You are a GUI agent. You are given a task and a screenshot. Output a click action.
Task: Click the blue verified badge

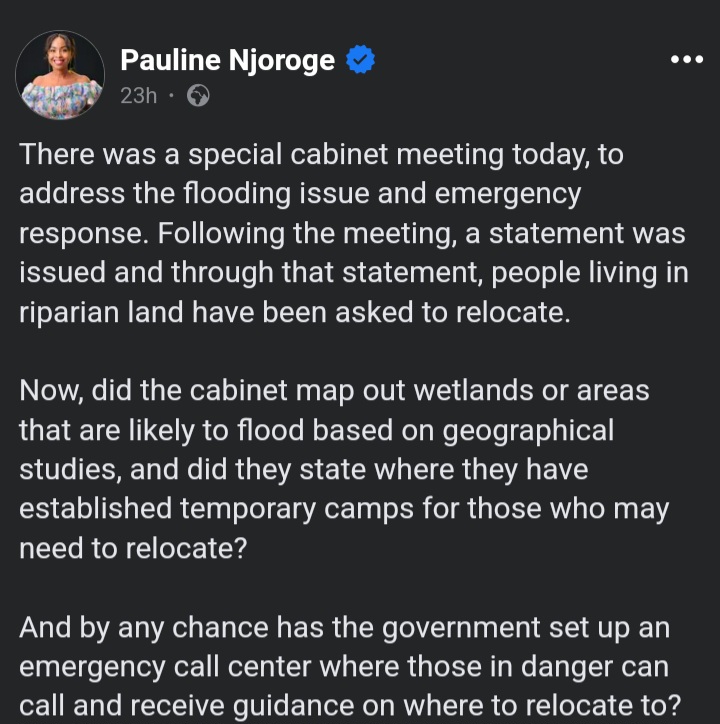click(360, 59)
